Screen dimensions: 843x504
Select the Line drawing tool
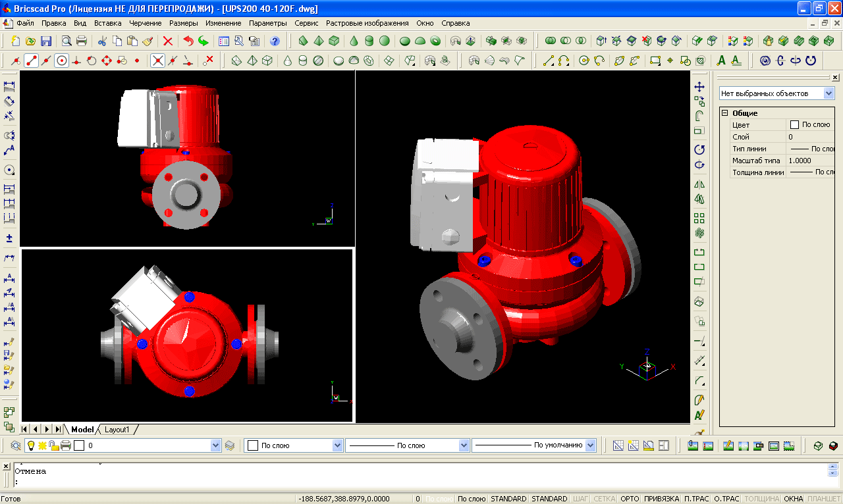(549, 61)
